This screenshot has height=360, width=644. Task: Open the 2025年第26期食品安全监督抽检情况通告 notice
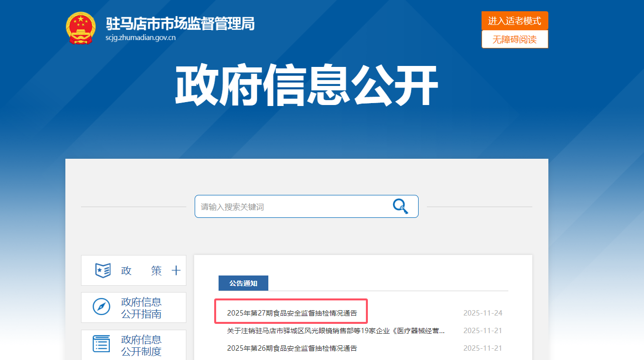tap(292, 348)
